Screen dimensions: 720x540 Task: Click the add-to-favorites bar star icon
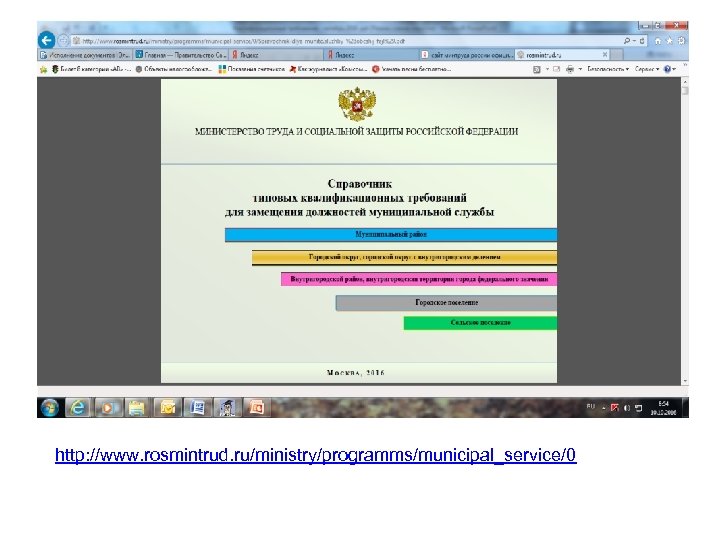tap(44, 69)
